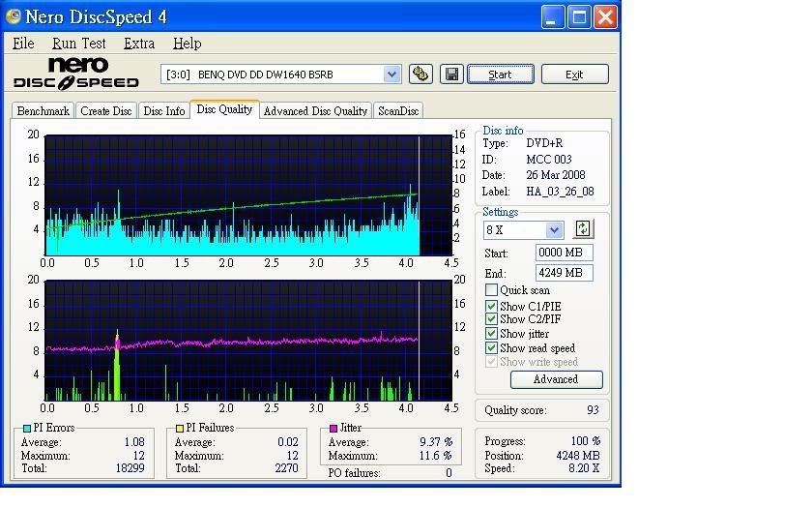Click PI Errors total 18299
Screen dimensions: 812x508
(x=130, y=468)
